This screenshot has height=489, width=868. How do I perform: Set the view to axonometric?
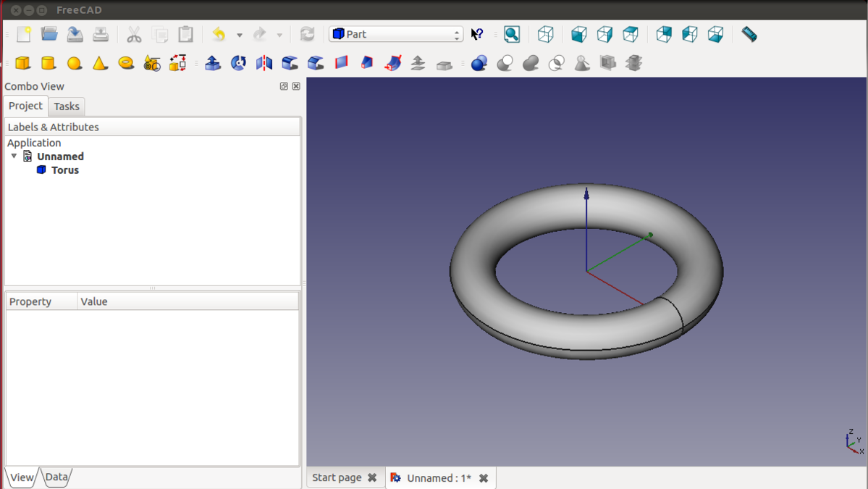tap(546, 34)
